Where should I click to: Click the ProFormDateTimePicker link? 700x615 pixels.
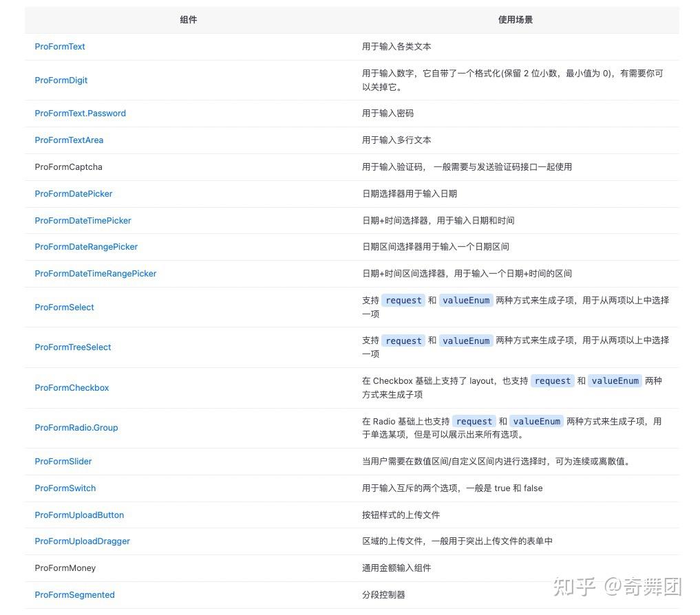(x=83, y=220)
